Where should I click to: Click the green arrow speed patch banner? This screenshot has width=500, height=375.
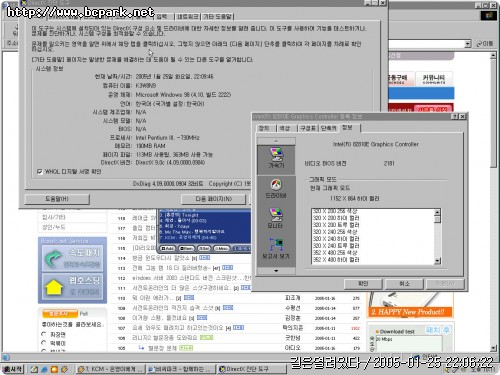72,259
